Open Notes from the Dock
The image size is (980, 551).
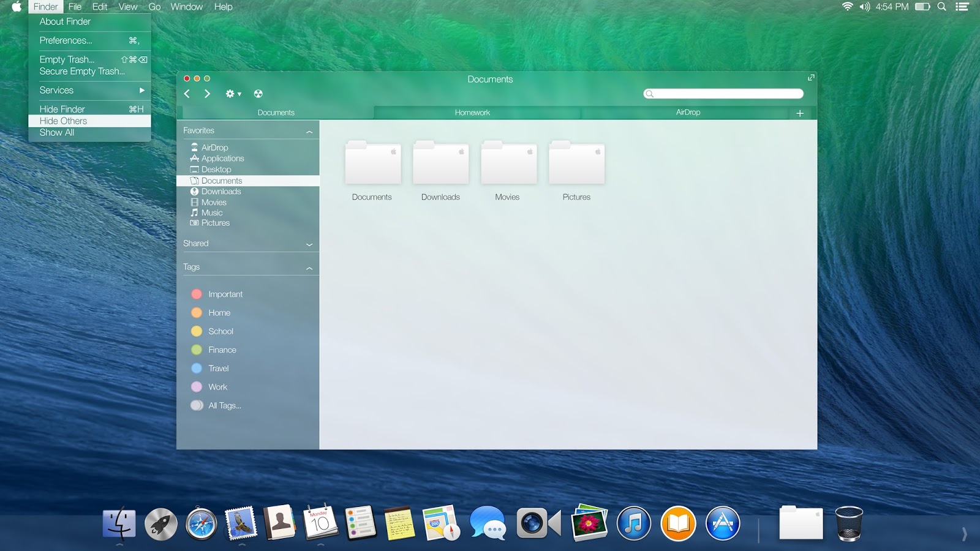[399, 523]
